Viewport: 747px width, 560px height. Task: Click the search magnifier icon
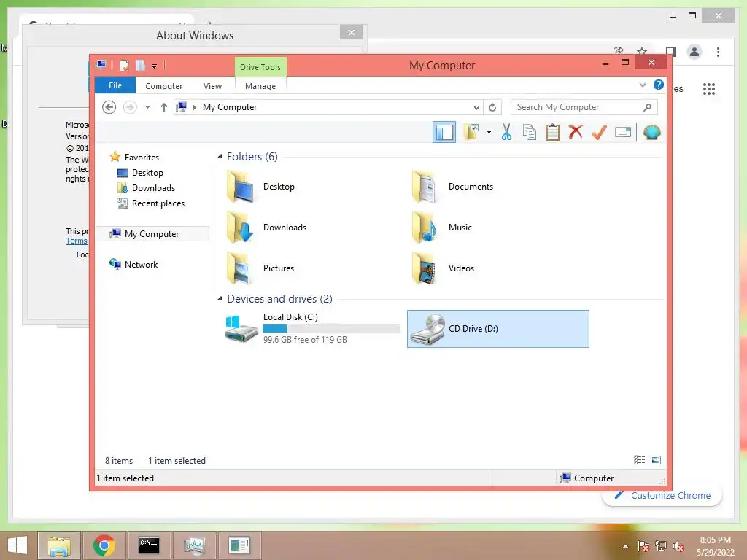coord(648,107)
